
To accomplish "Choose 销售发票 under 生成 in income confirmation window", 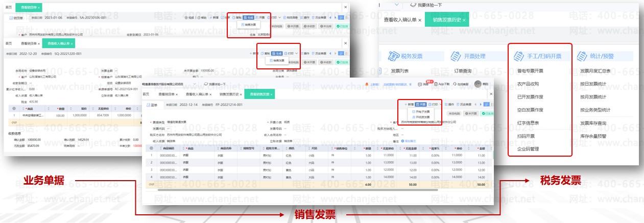I will [277, 60].
